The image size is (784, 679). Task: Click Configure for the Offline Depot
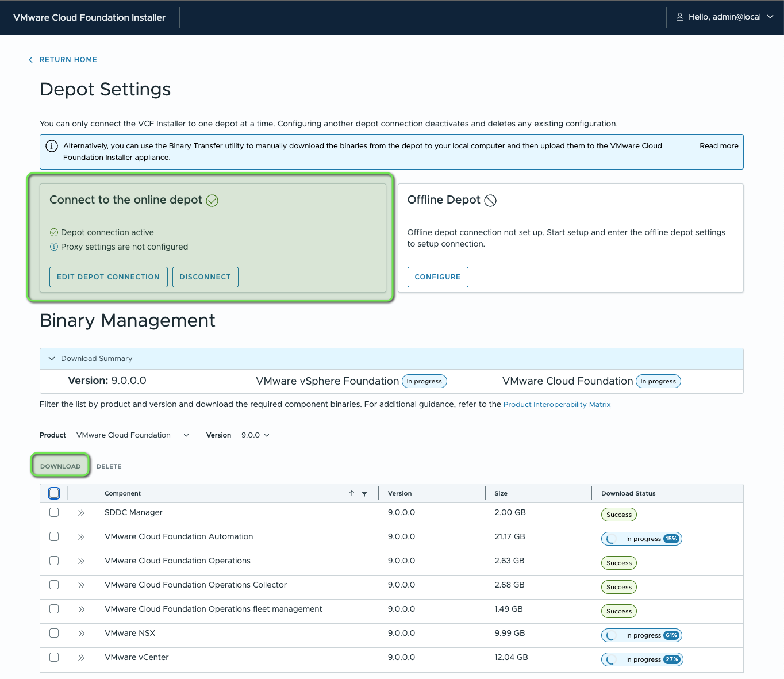(x=437, y=277)
